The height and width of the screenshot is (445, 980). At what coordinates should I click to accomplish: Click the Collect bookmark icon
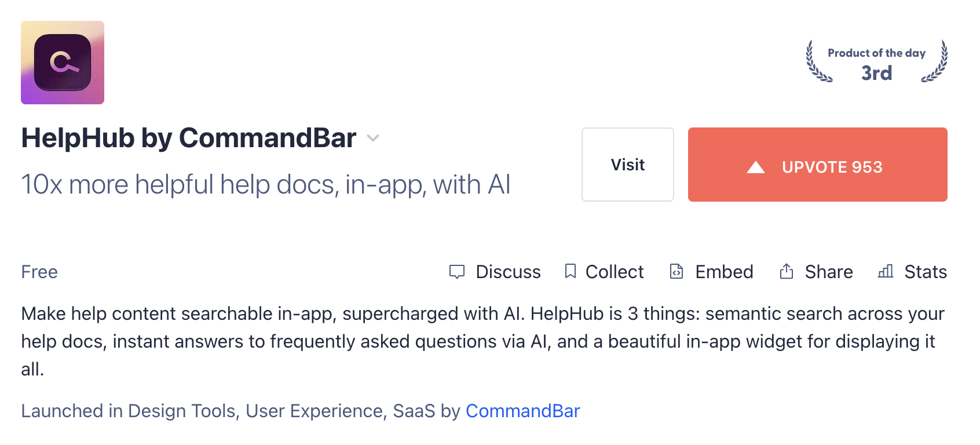tap(571, 271)
